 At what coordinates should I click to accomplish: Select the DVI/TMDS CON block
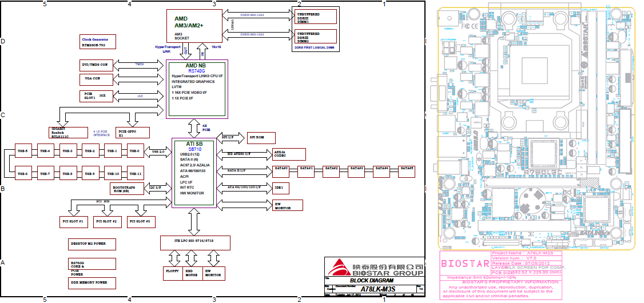tap(96, 65)
